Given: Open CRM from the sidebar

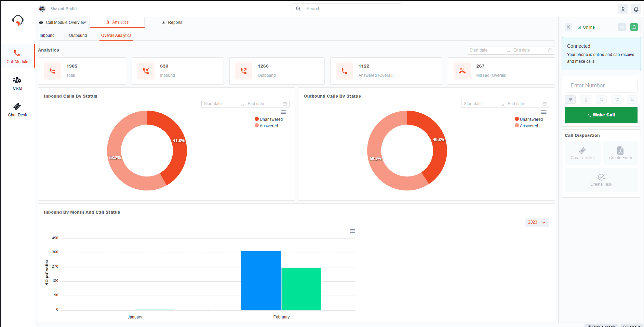Looking at the screenshot, I should tap(17, 83).
